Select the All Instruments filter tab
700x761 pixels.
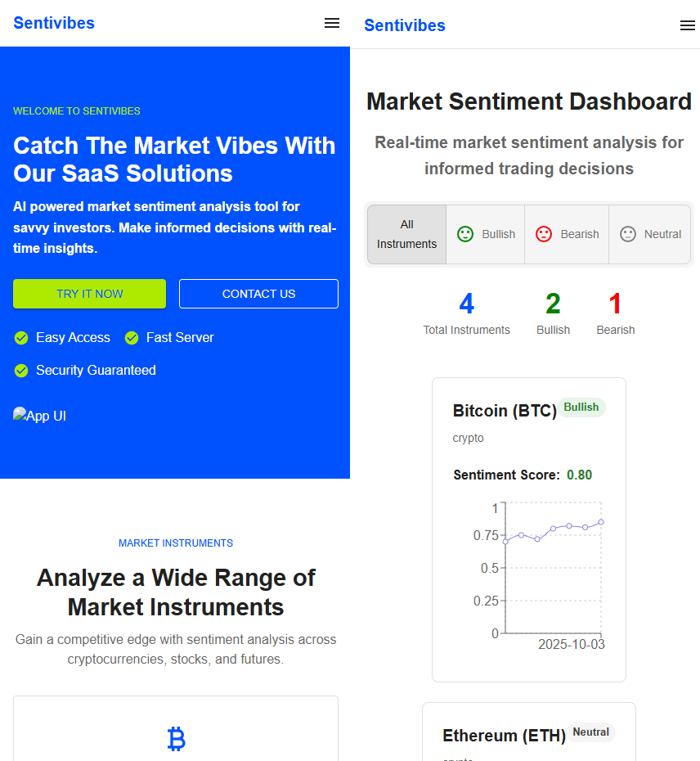tap(406, 234)
